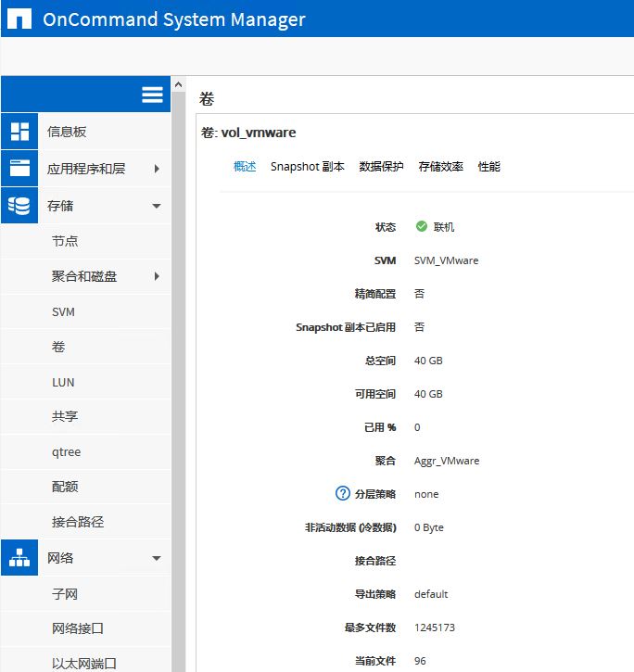
Task: Expand the 聚合和磁盘 submenu arrow
Action: 157,276
